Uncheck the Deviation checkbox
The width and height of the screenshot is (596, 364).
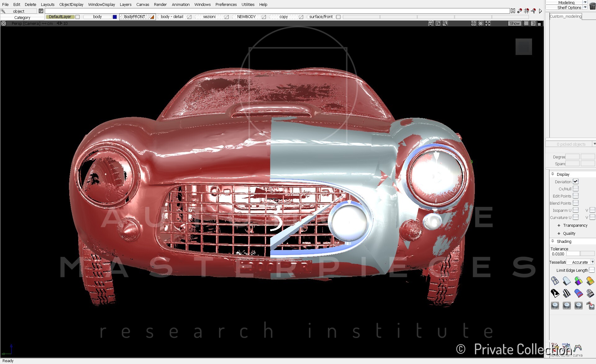[576, 181]
